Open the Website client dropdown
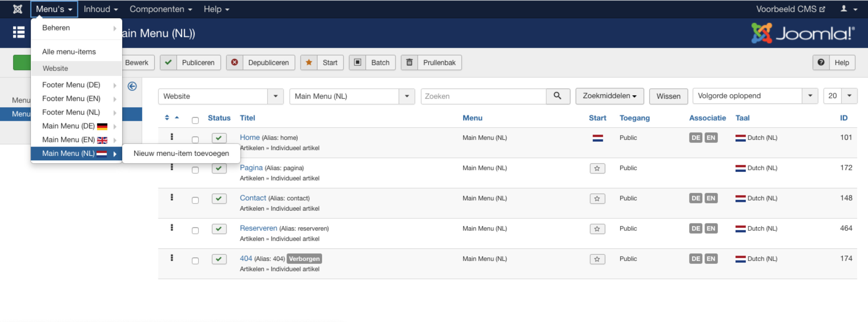The width and height of the screenshot is (868, 322). pyautogui.click(x=221, y=96)
